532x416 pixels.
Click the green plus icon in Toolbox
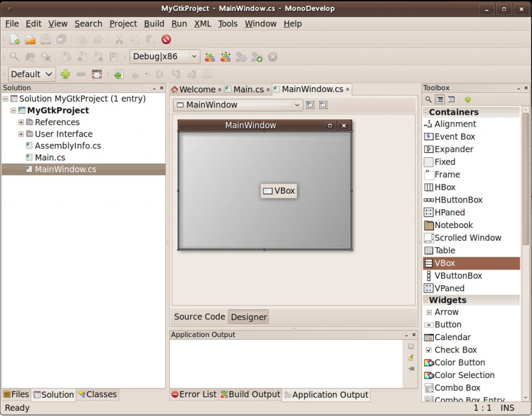[x=468, y=99]
